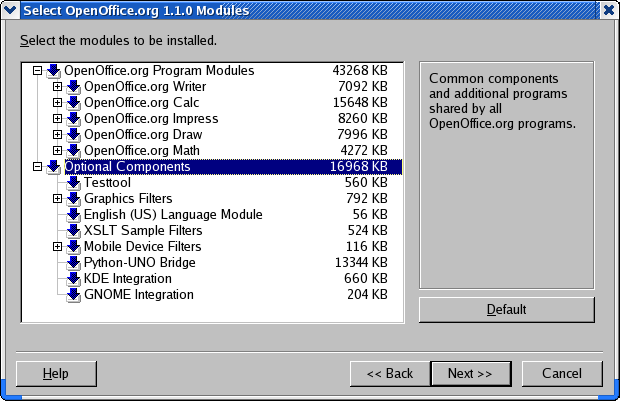
Task: Open Help for module selection
Action: pos(56,373)
